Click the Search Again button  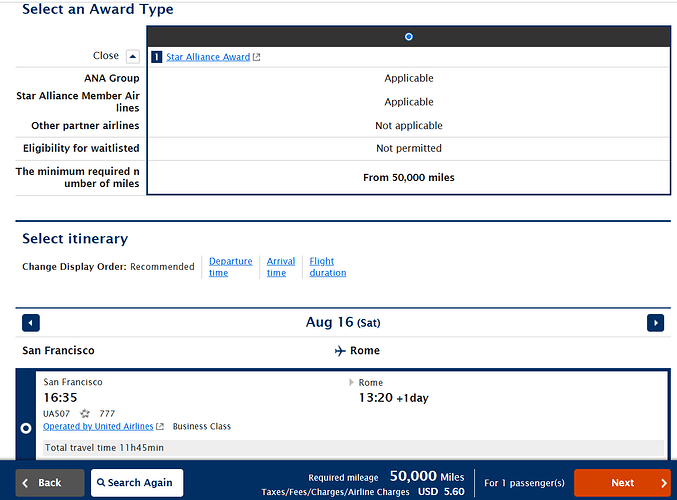pyautogui.click(x=137, y=483)
